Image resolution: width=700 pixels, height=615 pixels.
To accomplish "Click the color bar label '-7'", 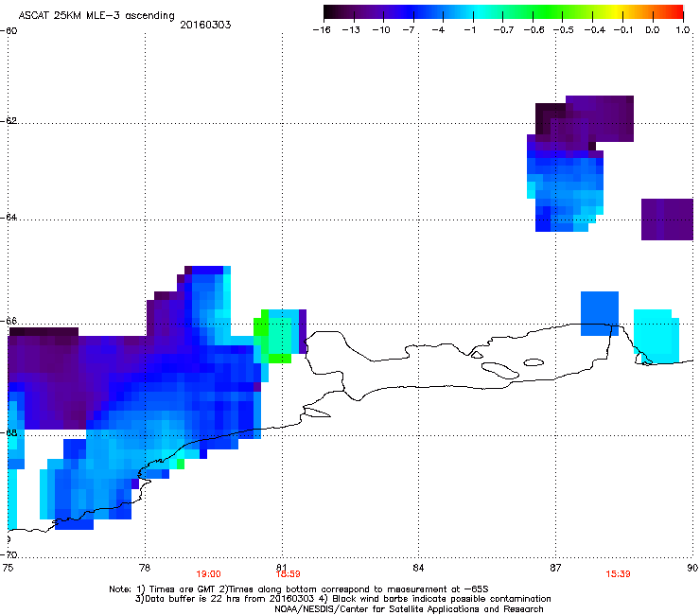I will pyautogui.click(x=409, y=30).
